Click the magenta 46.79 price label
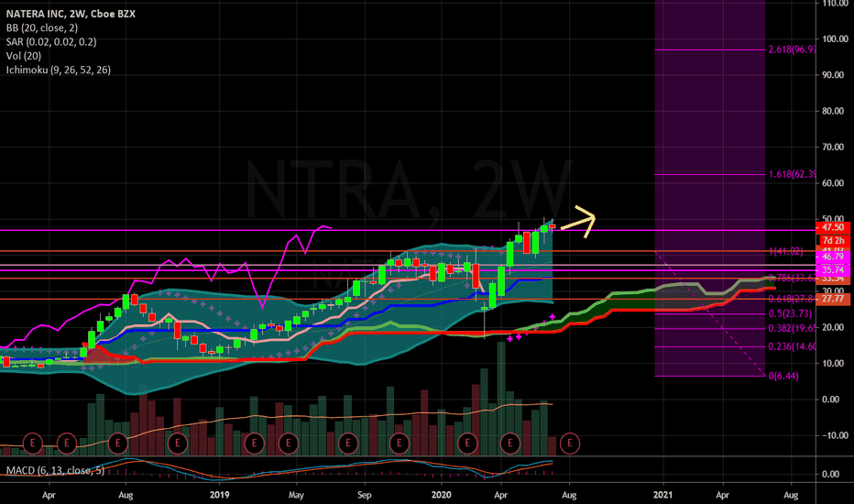This screenshot has height=504, width=854. (x=833, y=256)
